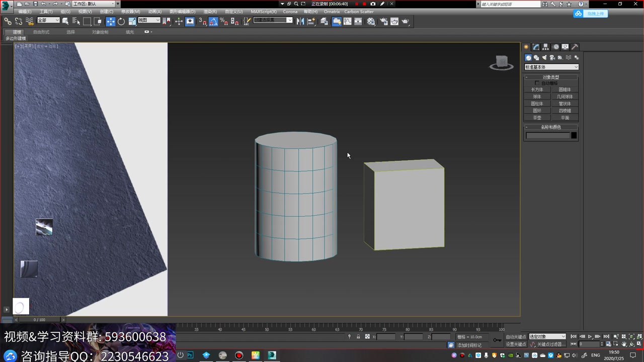This screenshot has width=644, height=362.
Task: Toggle the 设置关键点 set key button
Action: pos(516,344)
